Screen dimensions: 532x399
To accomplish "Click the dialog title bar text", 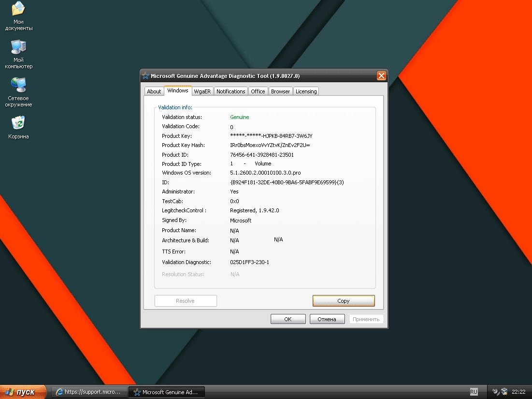I will 225,76.
